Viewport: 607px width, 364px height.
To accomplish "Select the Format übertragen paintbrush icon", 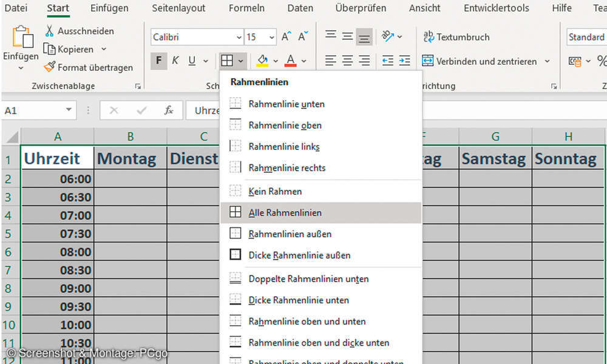I will pos(49,67).
